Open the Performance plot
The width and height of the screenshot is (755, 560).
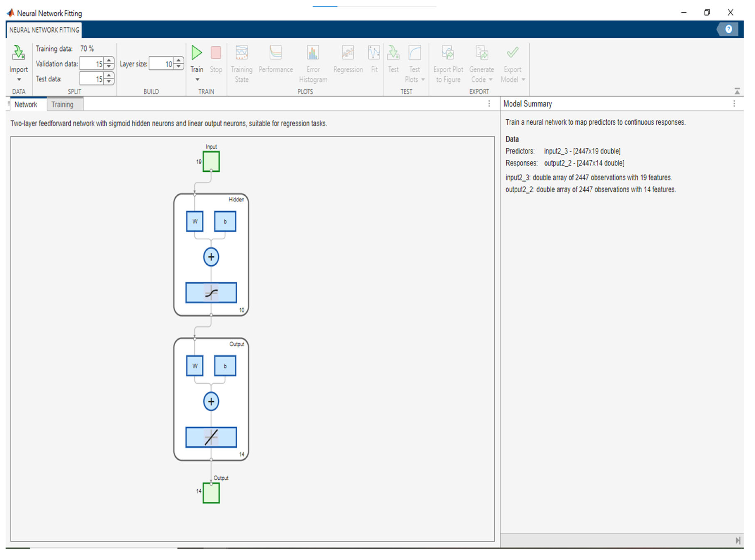point(275,53)
